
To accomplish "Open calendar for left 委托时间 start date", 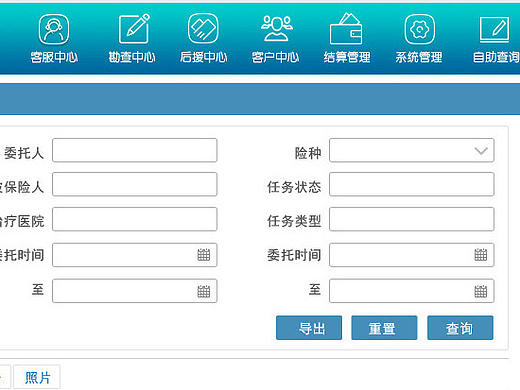I will tap(204, 255).
